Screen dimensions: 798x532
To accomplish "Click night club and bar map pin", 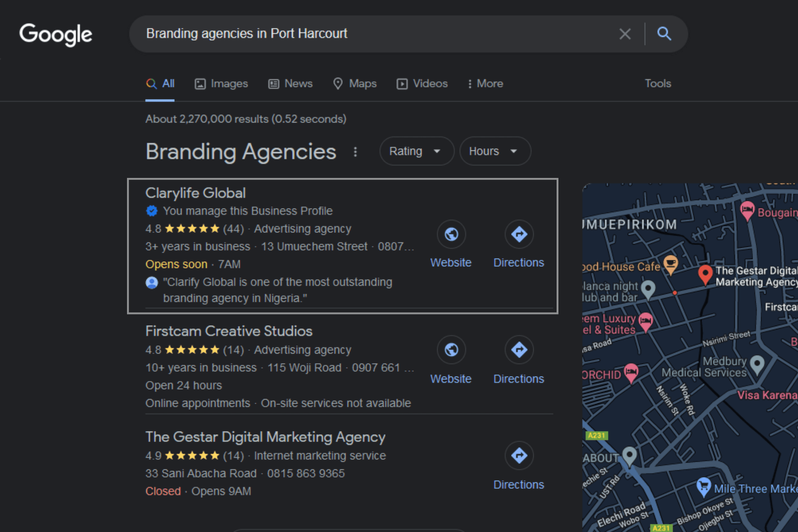I will click(x=648, y=290).
